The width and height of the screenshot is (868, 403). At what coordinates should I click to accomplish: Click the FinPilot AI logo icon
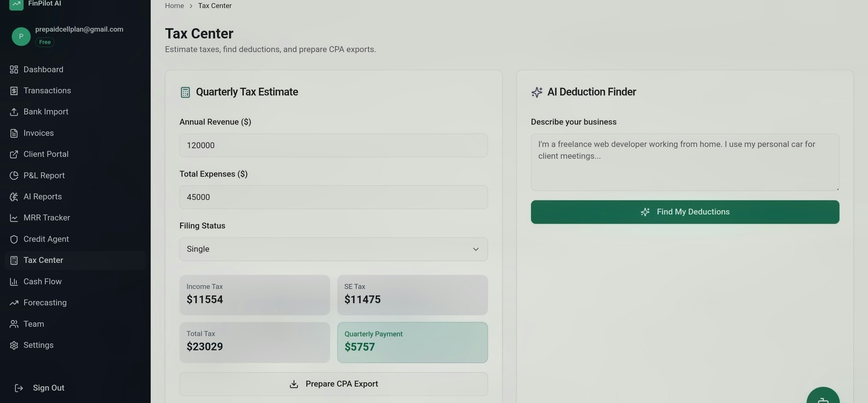click(16, 4)
